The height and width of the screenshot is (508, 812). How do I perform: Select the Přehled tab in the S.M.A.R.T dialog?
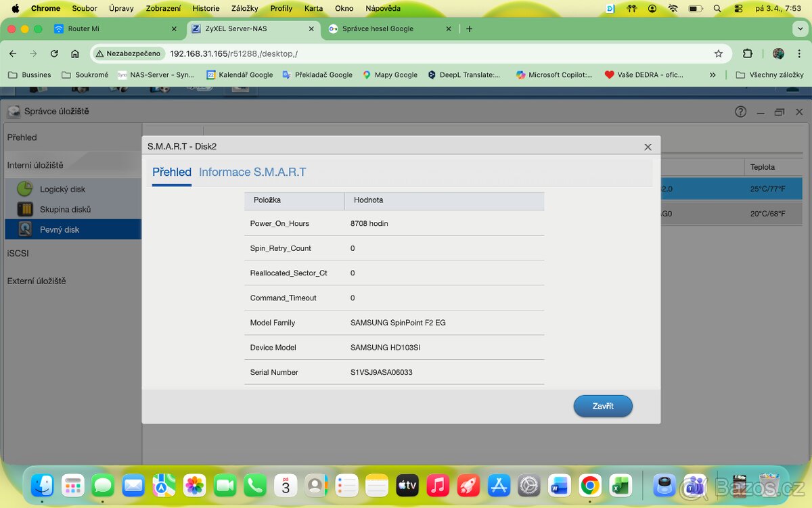click(172, 172)
